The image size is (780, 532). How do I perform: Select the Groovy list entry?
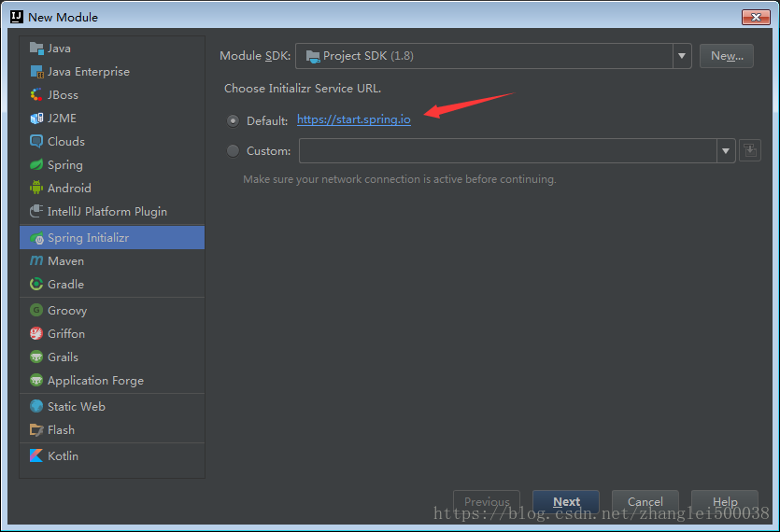point(112,310)
